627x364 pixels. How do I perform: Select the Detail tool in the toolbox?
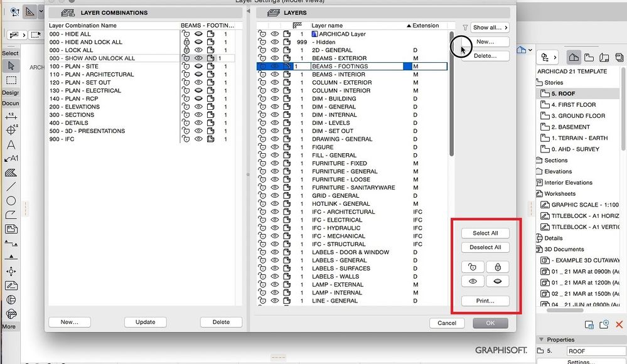[11, 299]
